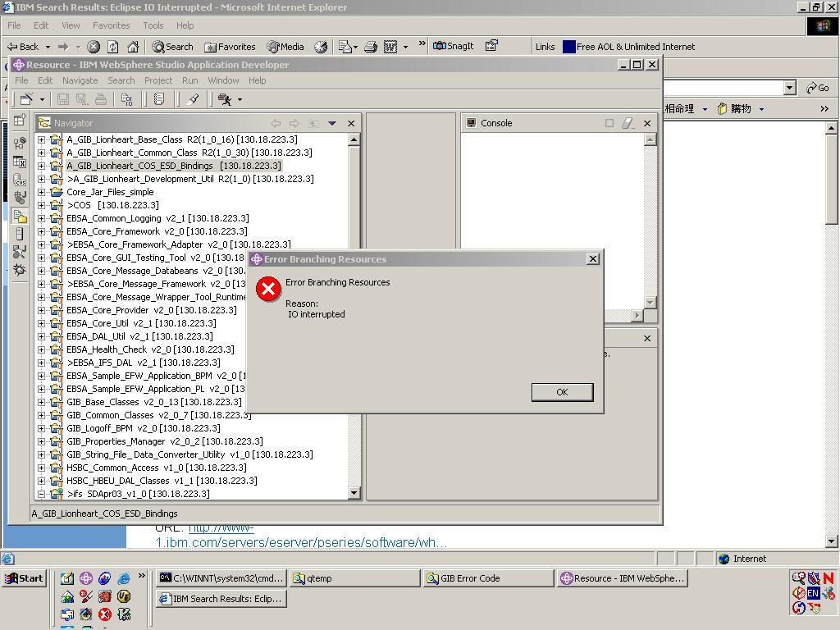Screen dimensions: 840x630
Task: Click Navigator scroll down arrow
Action: [x=354, y=493]
